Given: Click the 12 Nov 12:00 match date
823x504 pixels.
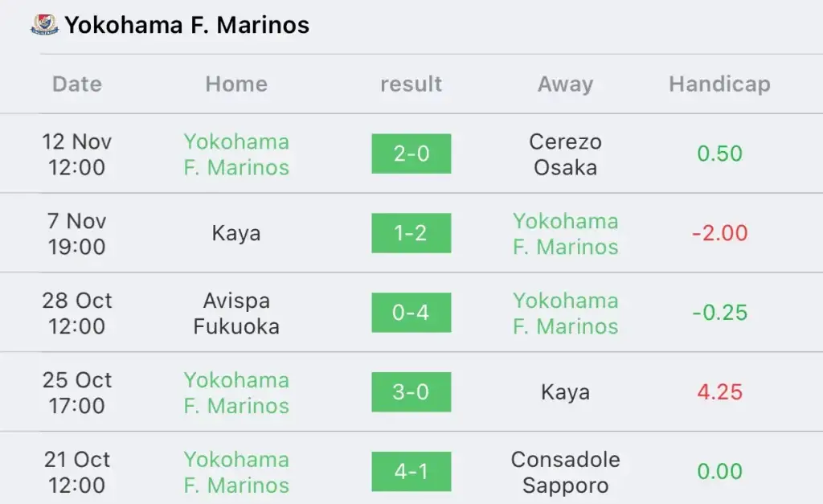Looking at the screenshot, I should click(x=77, y=154).
